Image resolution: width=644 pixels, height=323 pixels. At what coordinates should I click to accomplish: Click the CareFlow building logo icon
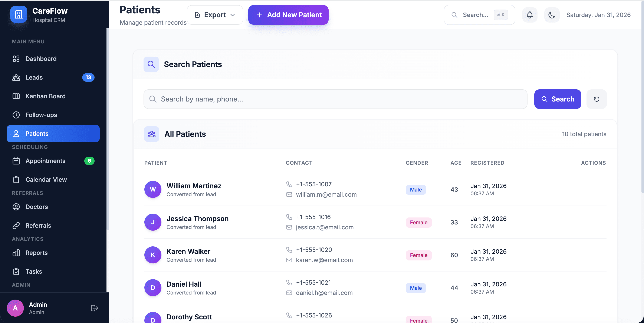pyautogui.click(x=19, y=14)
